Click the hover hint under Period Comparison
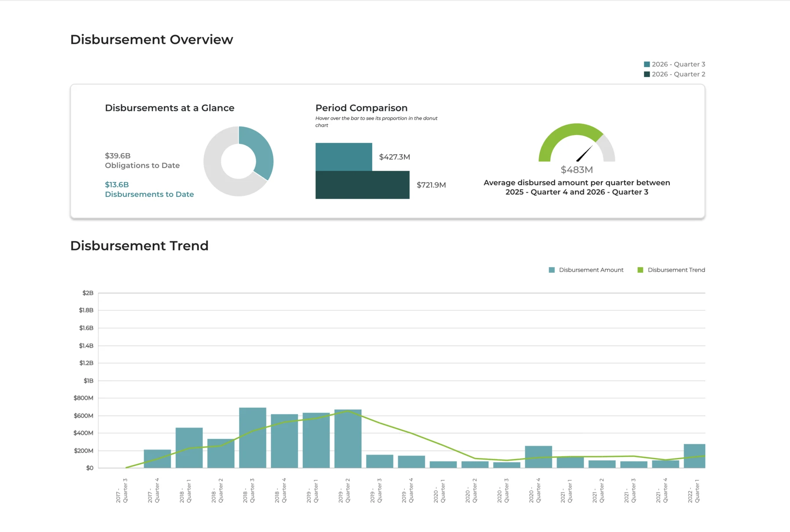The height and width of the screenshot is (532, 790). click(376, 122)
